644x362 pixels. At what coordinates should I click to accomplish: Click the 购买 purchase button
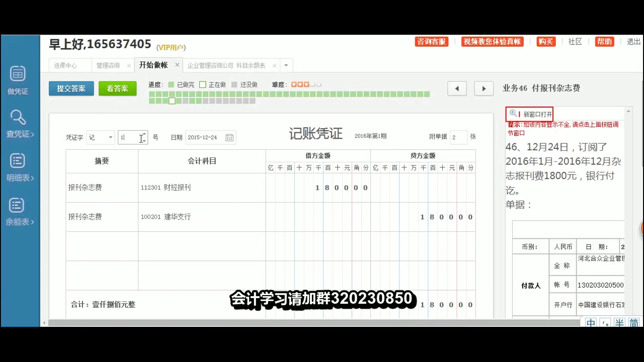click(x=546, y=42)
